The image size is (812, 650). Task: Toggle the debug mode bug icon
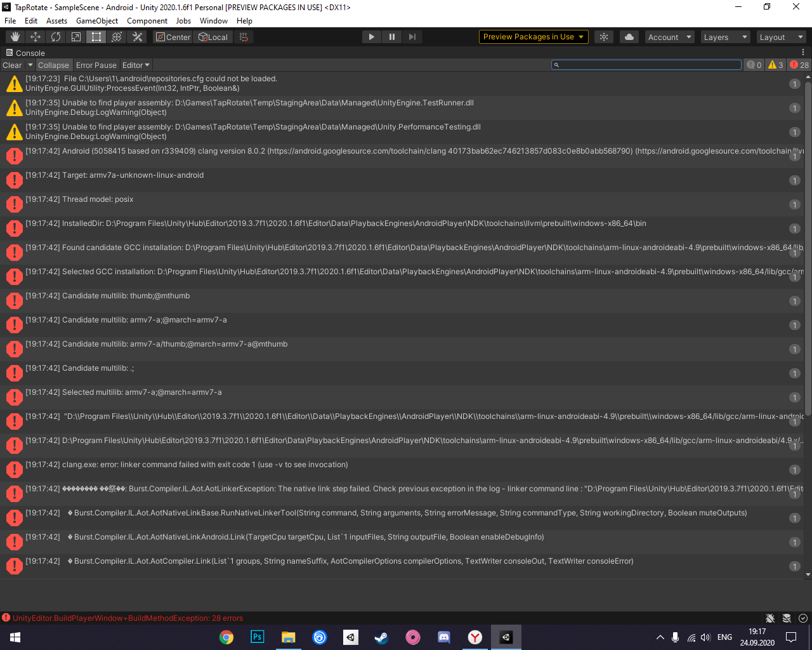click(x=770, y=618)
